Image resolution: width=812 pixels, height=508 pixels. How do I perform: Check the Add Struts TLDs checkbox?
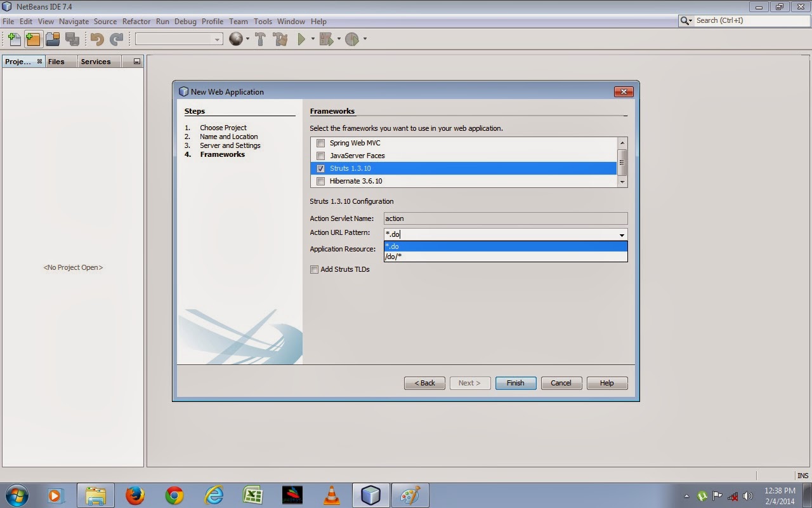pos(314,269)
